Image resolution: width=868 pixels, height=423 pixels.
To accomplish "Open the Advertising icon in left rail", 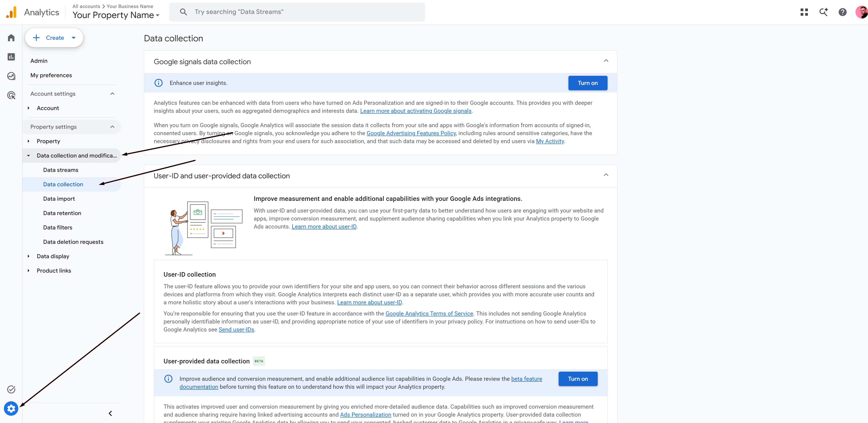I will point(11,95).
